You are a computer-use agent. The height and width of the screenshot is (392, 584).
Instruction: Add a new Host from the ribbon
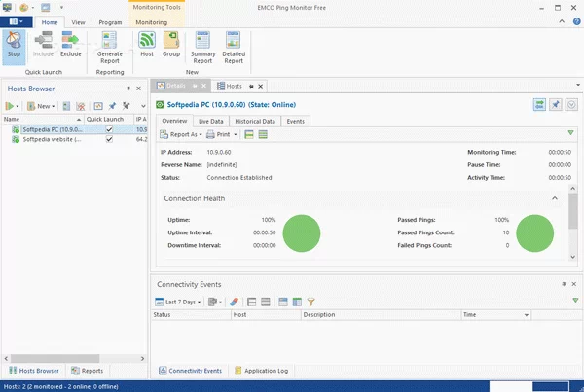pyautogui.click(x=147, y=45)
